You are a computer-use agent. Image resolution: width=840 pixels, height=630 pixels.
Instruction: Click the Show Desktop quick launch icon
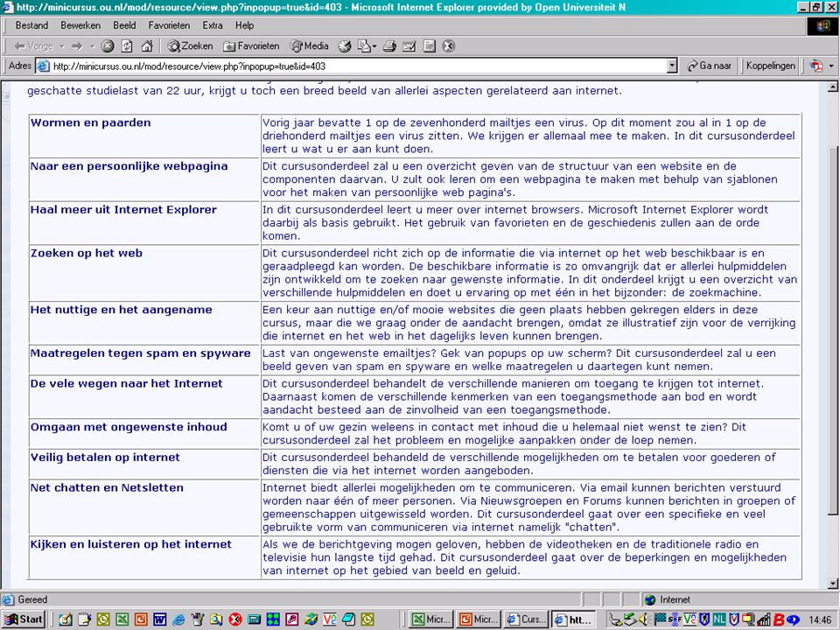point(66,619)
